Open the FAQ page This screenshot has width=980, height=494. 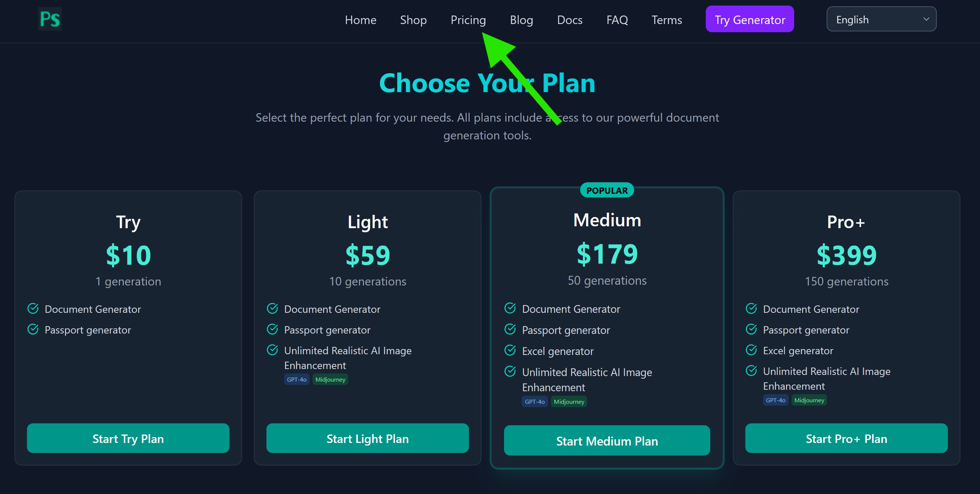click(617, 20)
